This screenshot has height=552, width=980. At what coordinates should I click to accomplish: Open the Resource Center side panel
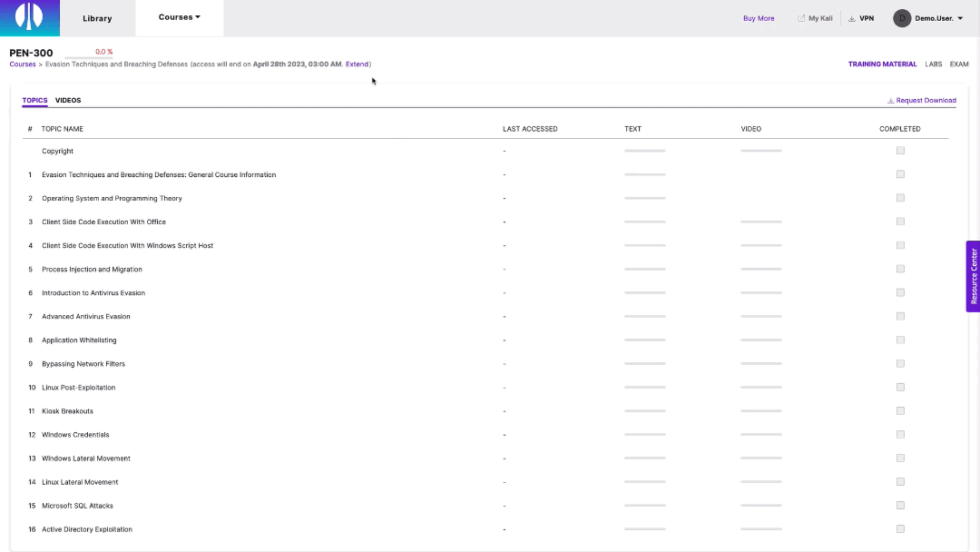pos(972,276)
